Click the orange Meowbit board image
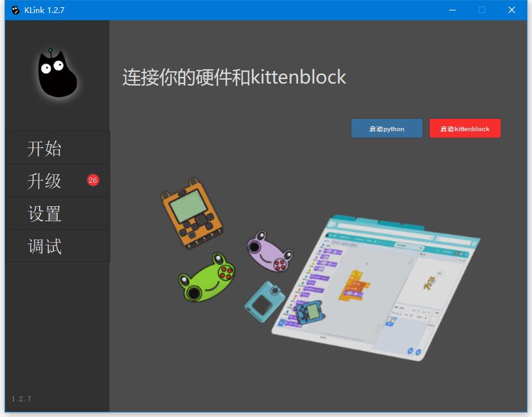The image size is (532, 417). click(x=192, y=213)
